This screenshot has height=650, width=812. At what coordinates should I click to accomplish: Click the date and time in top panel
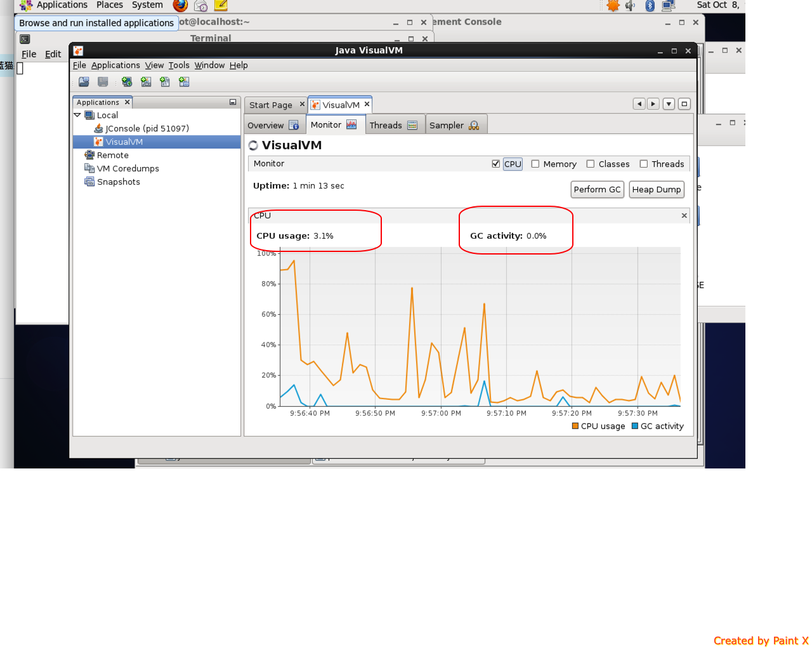click(x=718, y=5)
